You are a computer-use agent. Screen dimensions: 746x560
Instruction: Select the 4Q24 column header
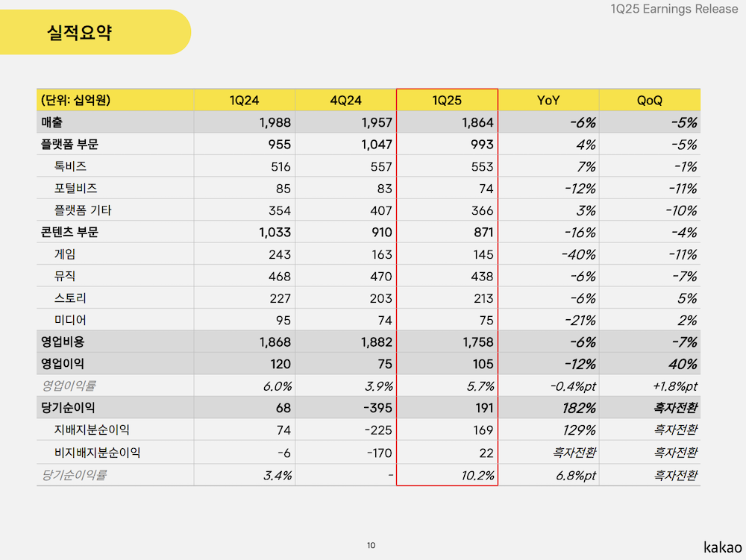(346, 101)
